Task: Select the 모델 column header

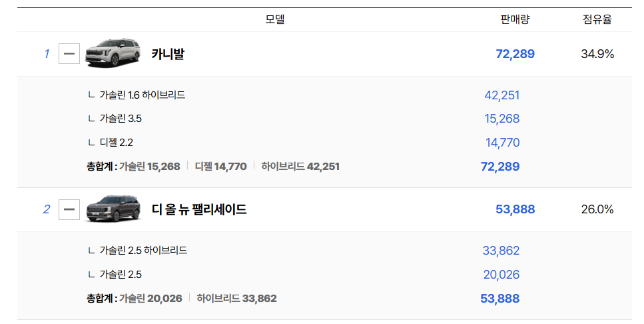Action: (275, 19)
